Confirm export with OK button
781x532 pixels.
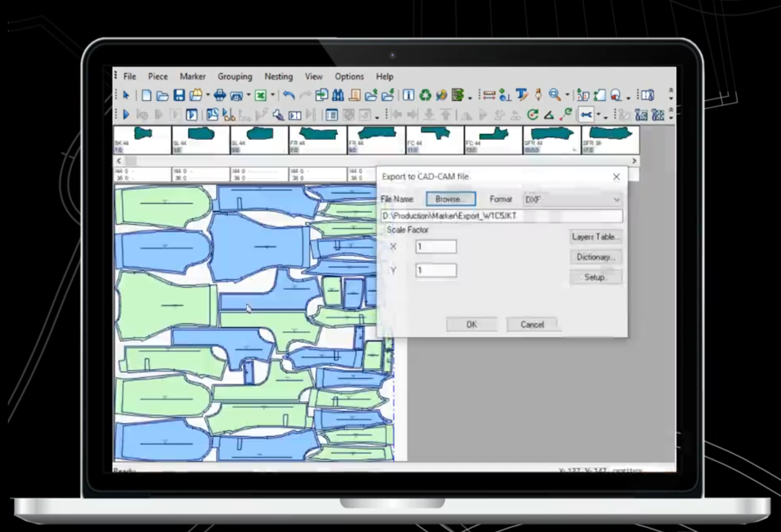[471, 324]
